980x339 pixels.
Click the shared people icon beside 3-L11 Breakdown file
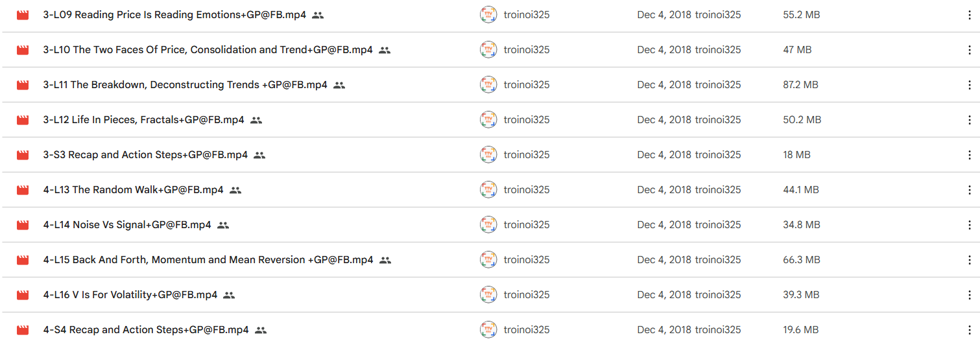pos(339,85)
